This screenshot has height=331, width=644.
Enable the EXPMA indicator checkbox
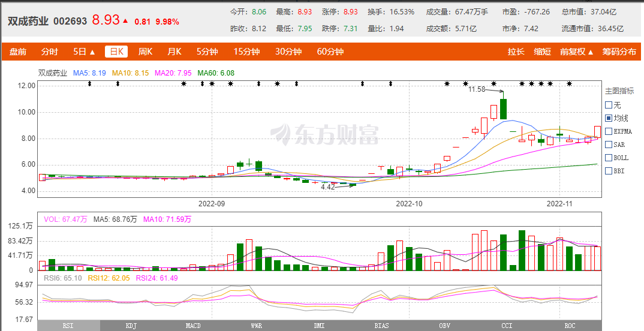click(x=609, y=131)
